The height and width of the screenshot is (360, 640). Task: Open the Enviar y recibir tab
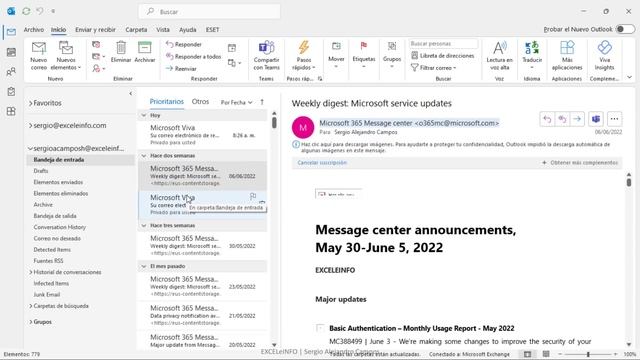point(95,30)
